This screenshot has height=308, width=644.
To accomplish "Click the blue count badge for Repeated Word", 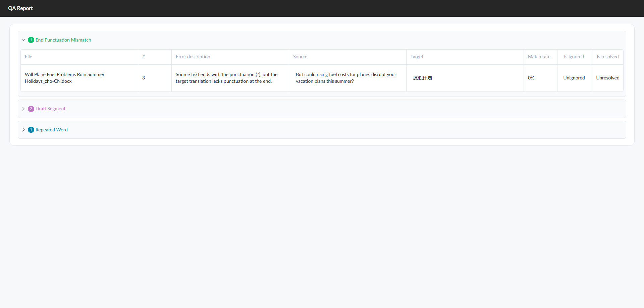I will tap(31, 130).
